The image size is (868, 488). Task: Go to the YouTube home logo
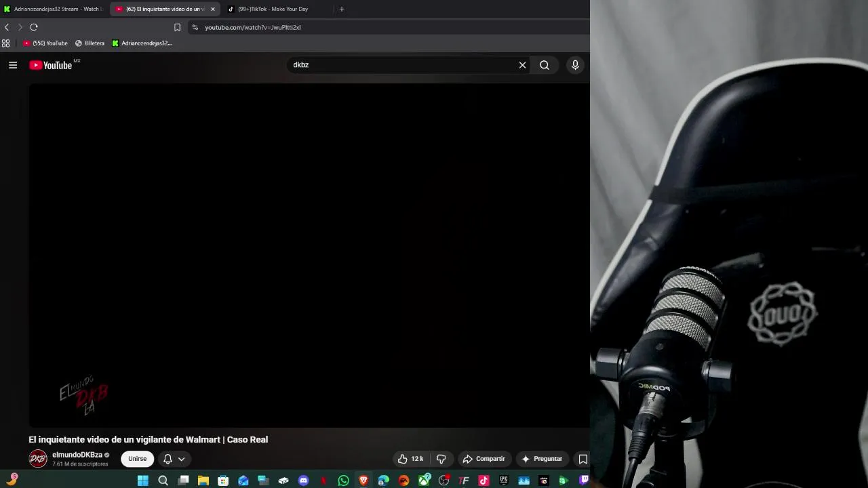pos(51,65)
